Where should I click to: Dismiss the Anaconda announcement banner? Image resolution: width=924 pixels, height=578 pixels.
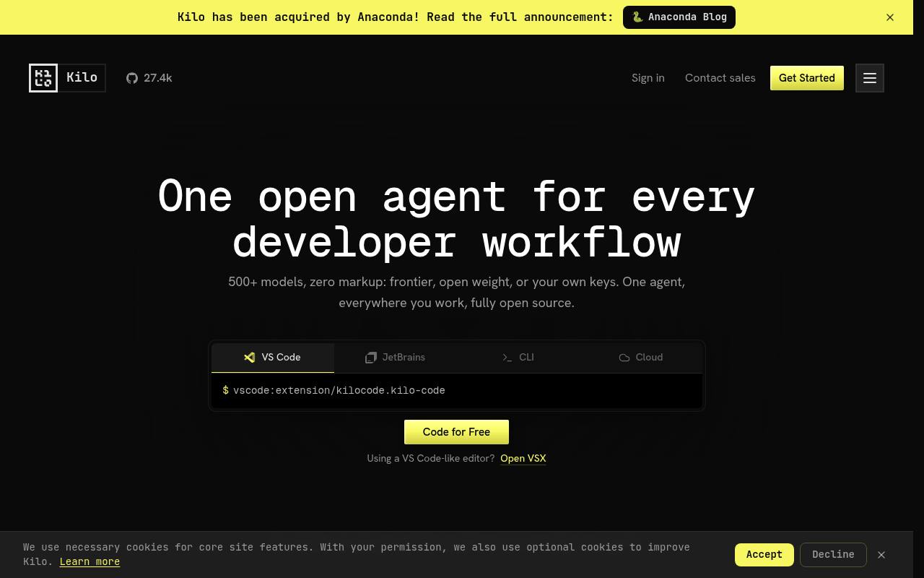(x=890, y=17)
